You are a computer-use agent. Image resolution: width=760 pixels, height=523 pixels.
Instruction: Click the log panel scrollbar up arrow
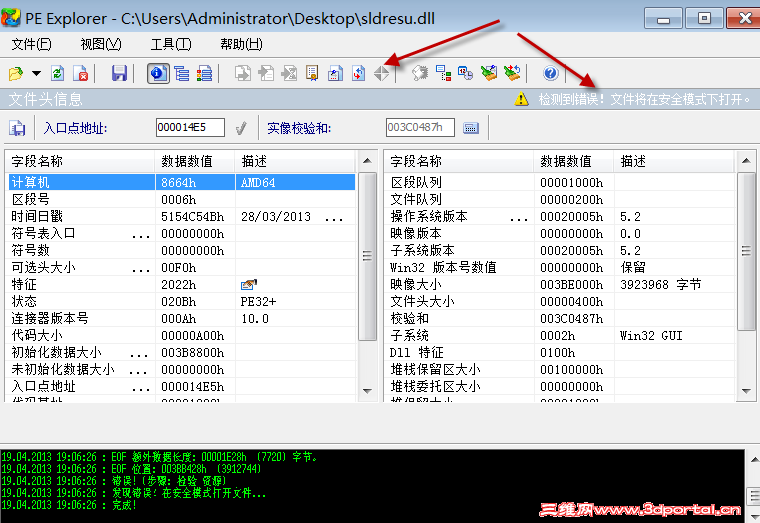(755, 459)
